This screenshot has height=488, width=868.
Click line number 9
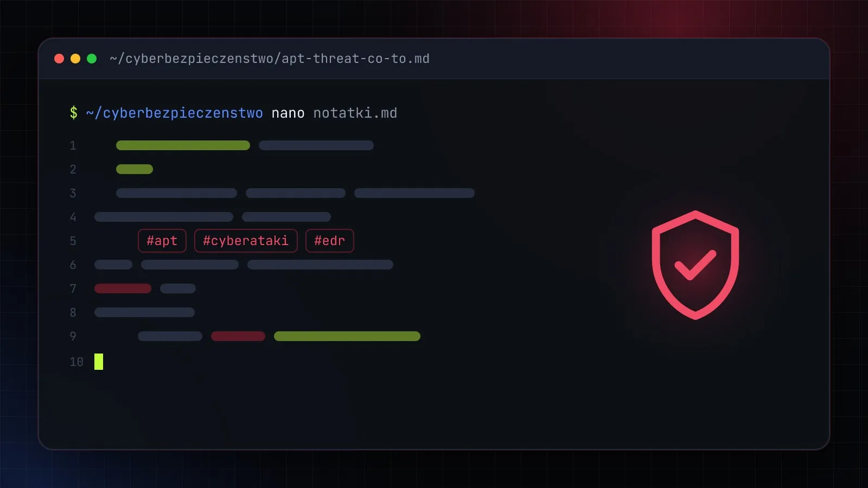pos(73,336)
